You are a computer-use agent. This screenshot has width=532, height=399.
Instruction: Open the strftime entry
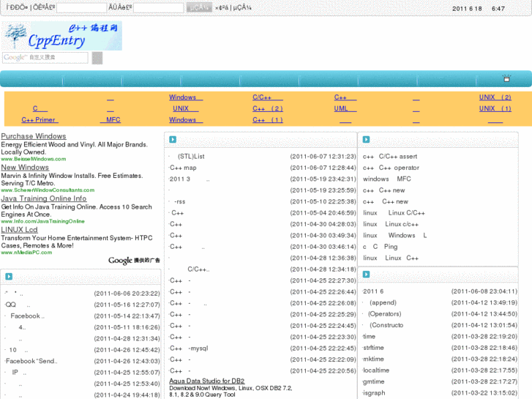click(373, 348)
